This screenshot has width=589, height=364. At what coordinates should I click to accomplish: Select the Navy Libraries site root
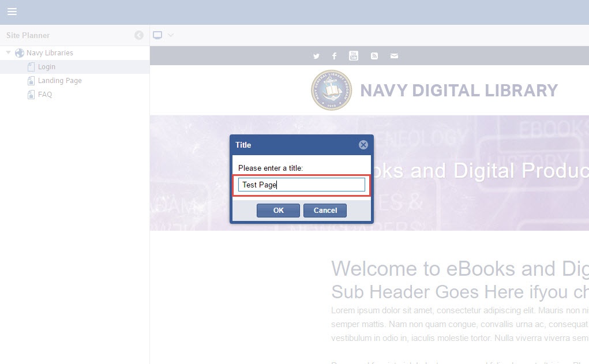point(50,53)
